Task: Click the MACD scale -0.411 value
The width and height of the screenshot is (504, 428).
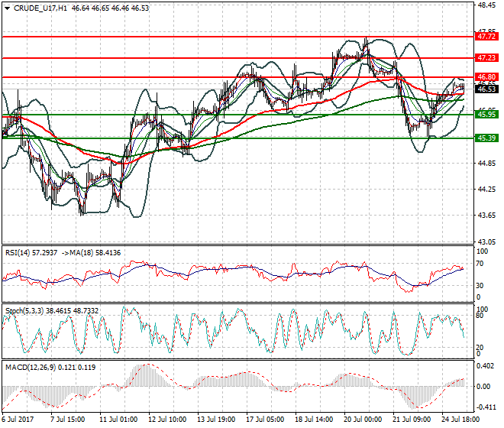Action: [x=486, y=407]
